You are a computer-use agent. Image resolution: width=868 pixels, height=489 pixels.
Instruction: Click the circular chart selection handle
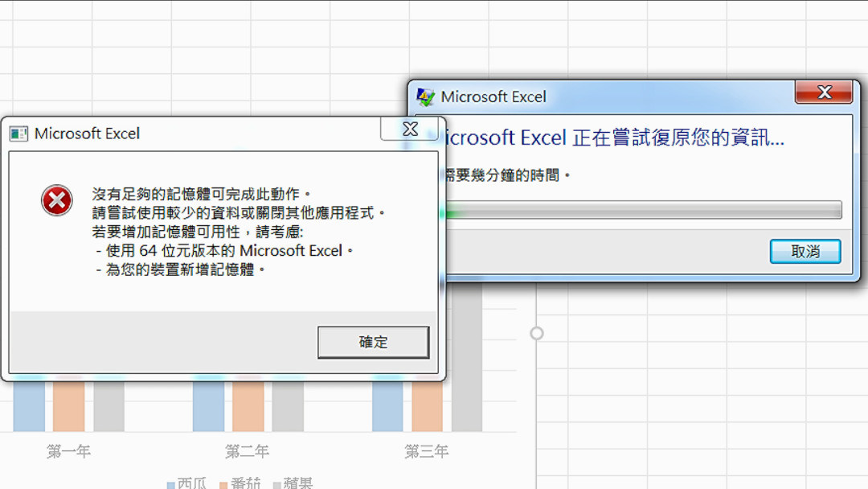(535, 332)
